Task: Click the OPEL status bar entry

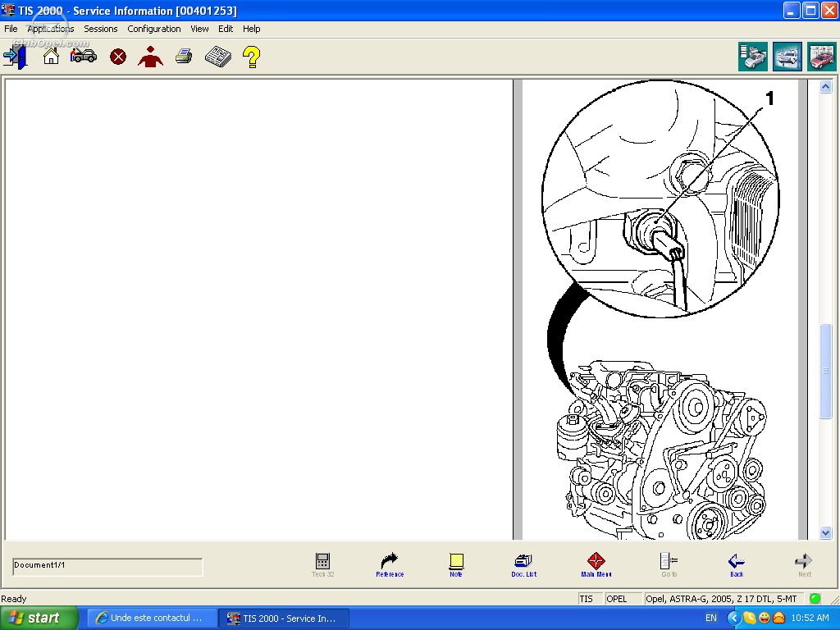Action: coord(623,598)
